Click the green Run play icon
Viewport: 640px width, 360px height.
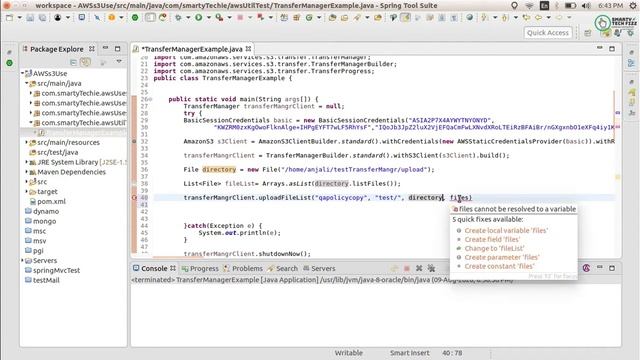(x=199, y=18)
